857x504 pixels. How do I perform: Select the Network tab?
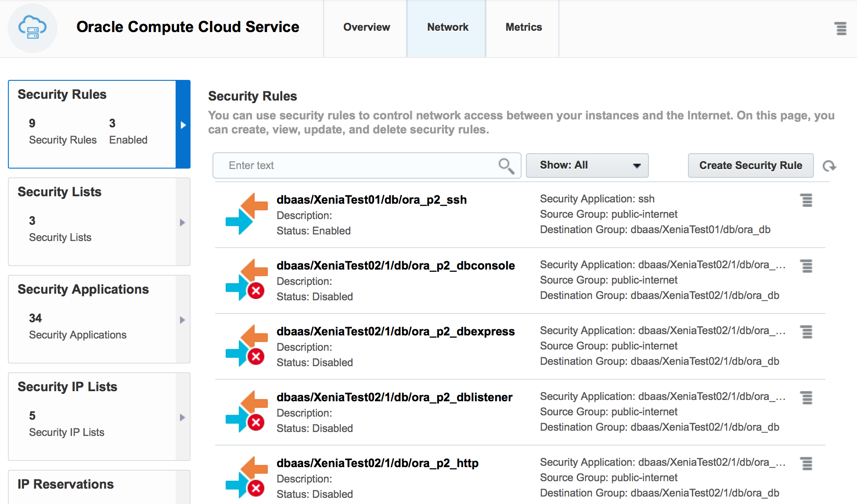pos(447,28)
